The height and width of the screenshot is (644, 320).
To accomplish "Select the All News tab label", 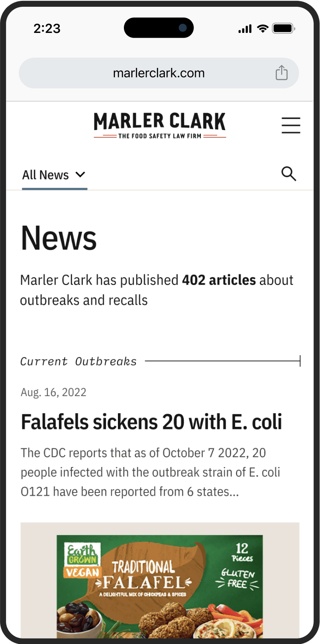I will pos(45,175).
